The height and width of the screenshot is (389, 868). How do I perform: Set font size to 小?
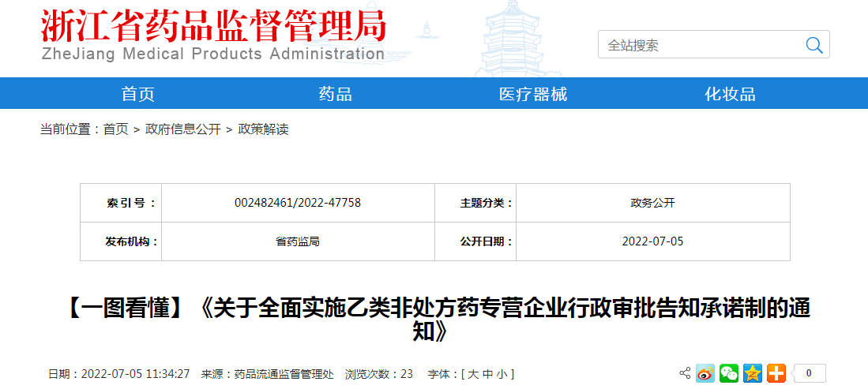[502, 375]
